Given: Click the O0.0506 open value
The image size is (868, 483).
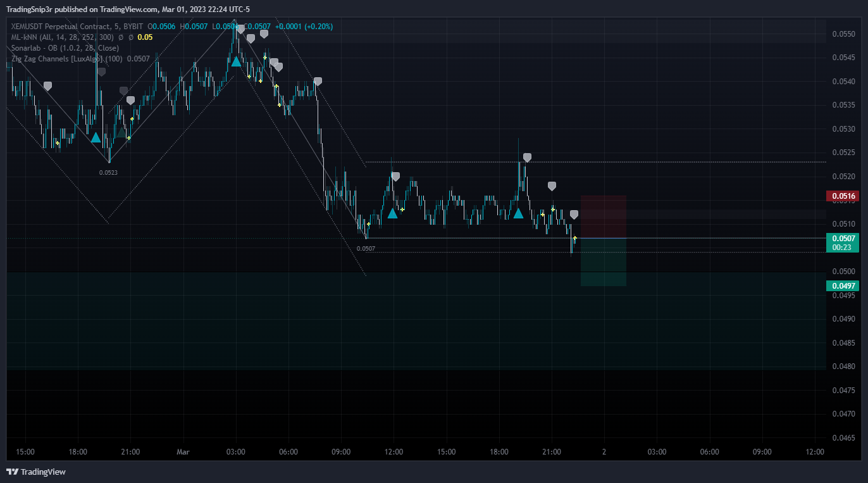Looking at the screenshot, I should (x=161, y=27).
